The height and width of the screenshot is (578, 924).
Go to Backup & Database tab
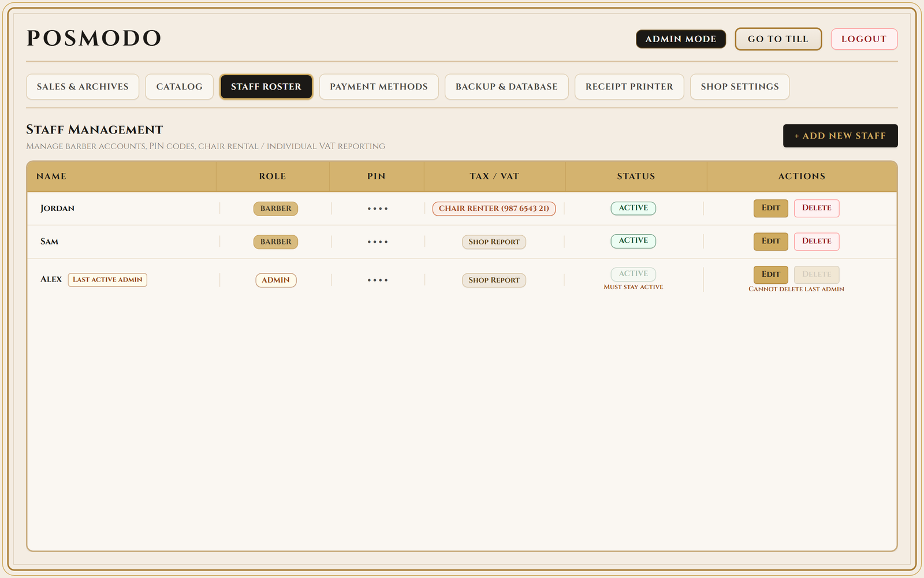pyautogui.click(x=506, y=87)
